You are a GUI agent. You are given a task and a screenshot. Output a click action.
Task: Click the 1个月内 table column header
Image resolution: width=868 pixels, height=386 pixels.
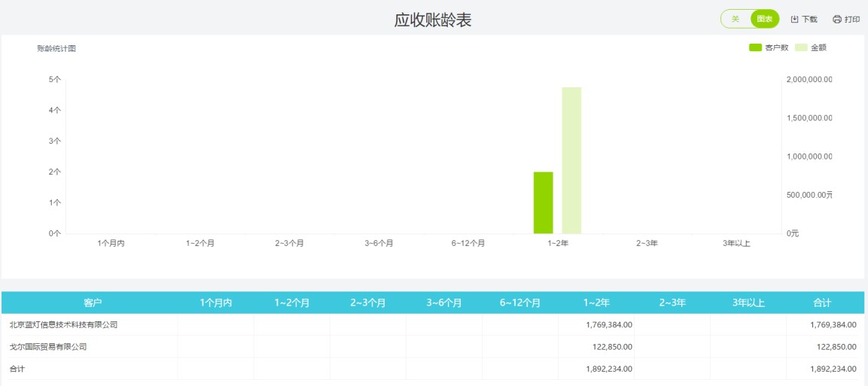coord(216,302)
